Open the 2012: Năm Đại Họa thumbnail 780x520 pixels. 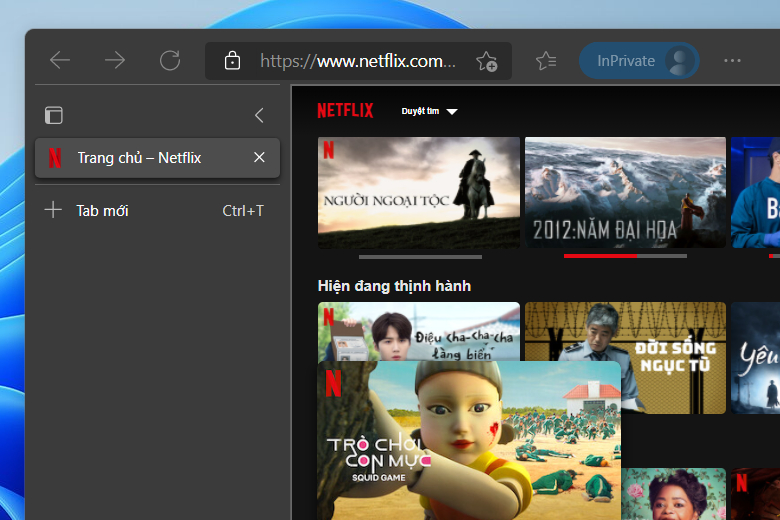625,193
